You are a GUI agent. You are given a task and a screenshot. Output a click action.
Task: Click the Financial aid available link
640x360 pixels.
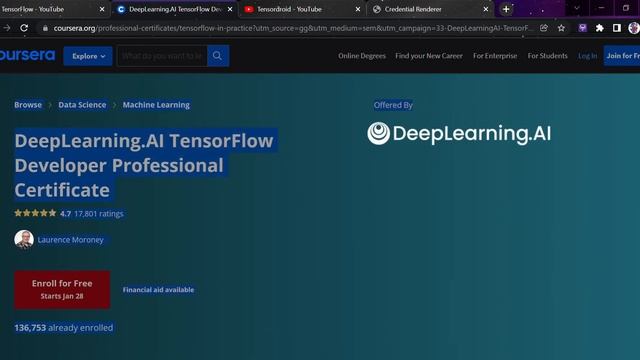[158, 290]
